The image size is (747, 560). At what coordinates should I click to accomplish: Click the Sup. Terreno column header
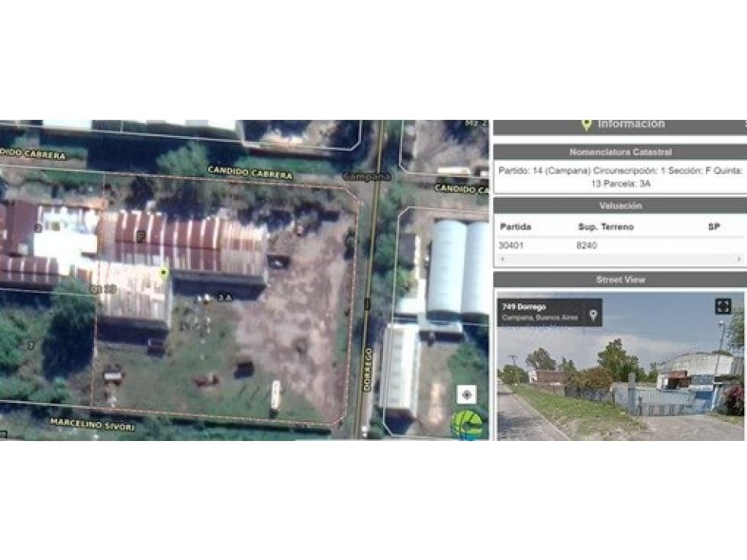[606, 227]
